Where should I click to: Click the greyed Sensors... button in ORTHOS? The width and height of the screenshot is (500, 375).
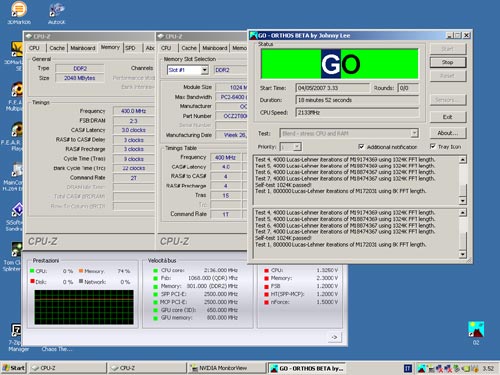pos(448,100)
